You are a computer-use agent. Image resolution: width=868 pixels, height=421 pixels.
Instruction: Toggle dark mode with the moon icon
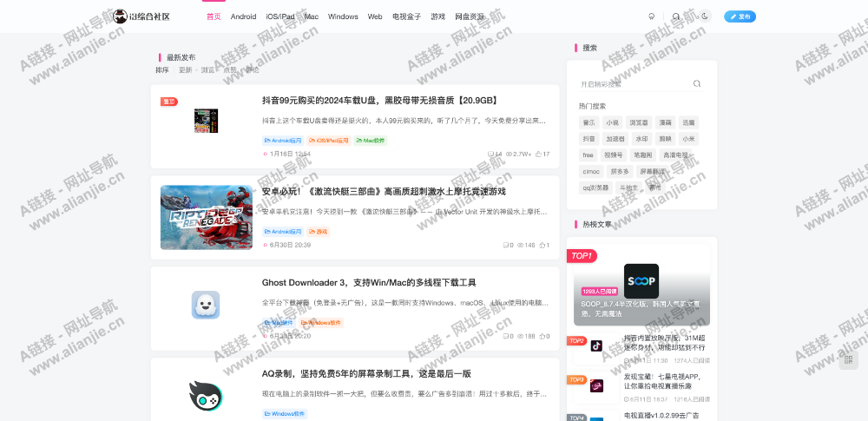click(x=705, y=16)
